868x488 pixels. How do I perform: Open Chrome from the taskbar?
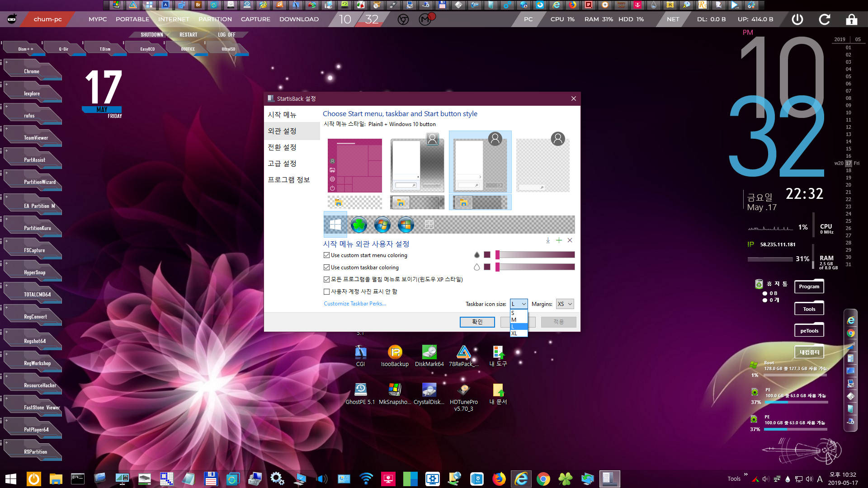543,479
